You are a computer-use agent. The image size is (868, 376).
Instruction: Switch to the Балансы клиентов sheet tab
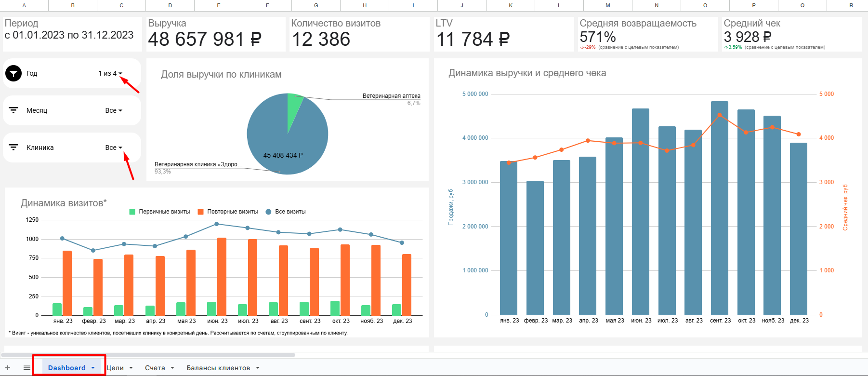[218, 368]
